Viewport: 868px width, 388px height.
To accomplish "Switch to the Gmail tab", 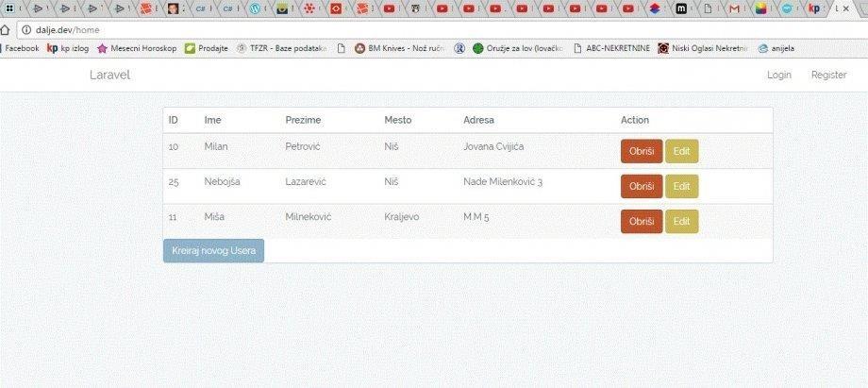I will [735, 8].
